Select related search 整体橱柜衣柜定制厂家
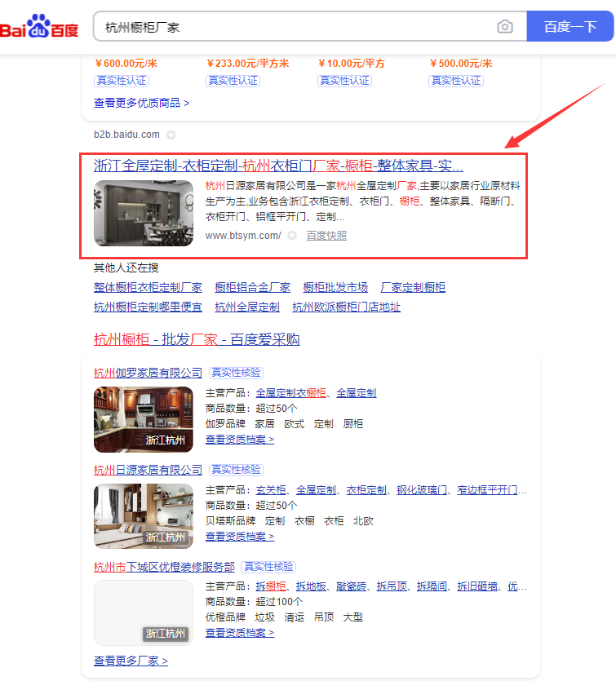The height and width of the screenshot is (681, 616). click(148, 287)
